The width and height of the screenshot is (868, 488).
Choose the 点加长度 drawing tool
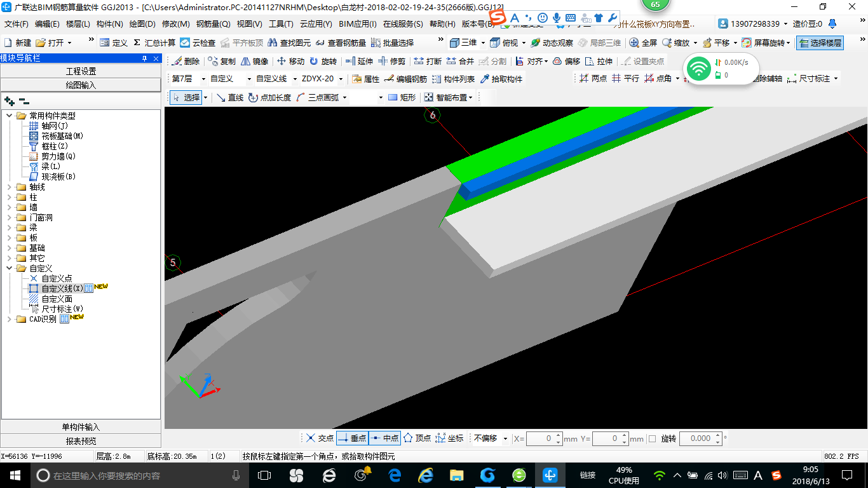(x=269, y=97)
